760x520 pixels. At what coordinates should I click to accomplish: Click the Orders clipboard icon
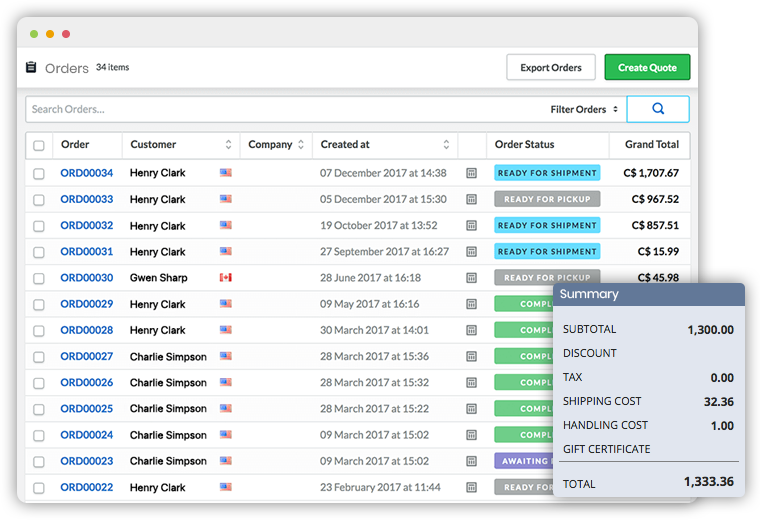pyautogui.click(x=31, y=67)
